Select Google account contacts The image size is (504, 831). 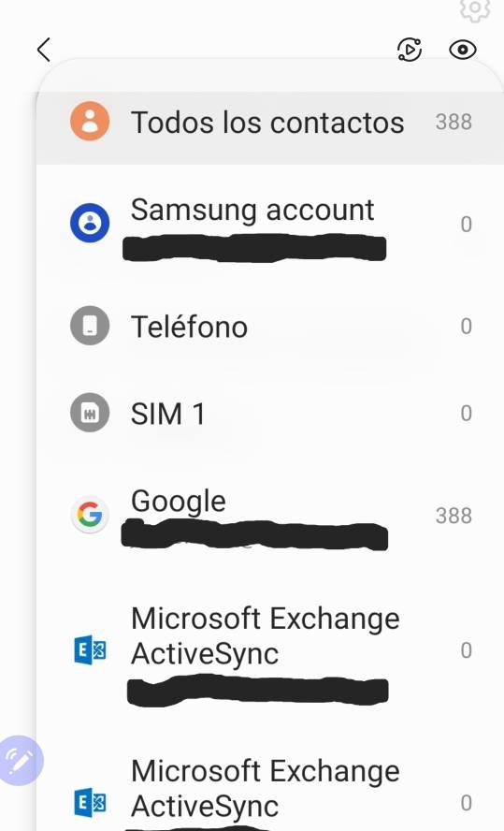[x=270, y=517]
